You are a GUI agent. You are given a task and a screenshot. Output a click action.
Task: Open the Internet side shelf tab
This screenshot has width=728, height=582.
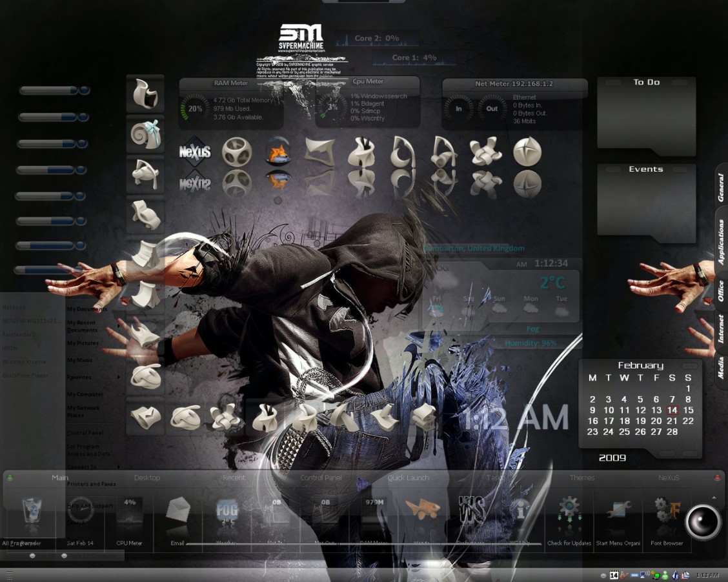(x=720, y=328)
